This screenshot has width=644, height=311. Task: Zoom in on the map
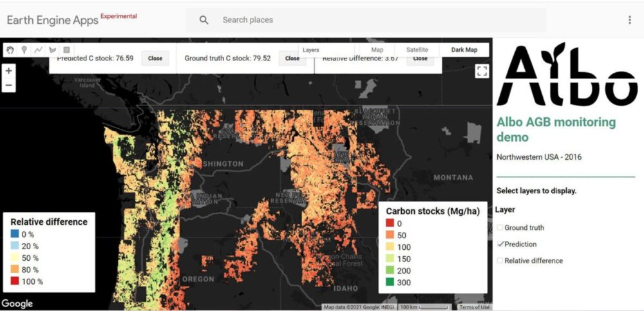pyautogui.click(x=8, y=71)
